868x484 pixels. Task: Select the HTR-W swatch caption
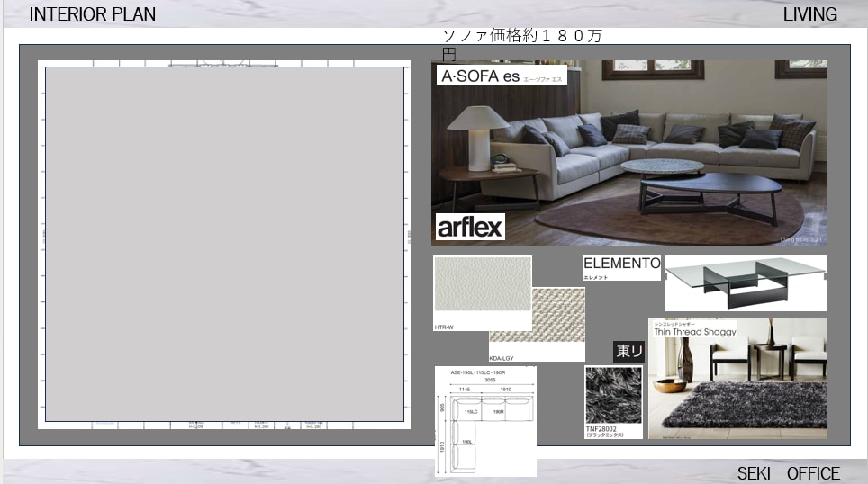444,327
